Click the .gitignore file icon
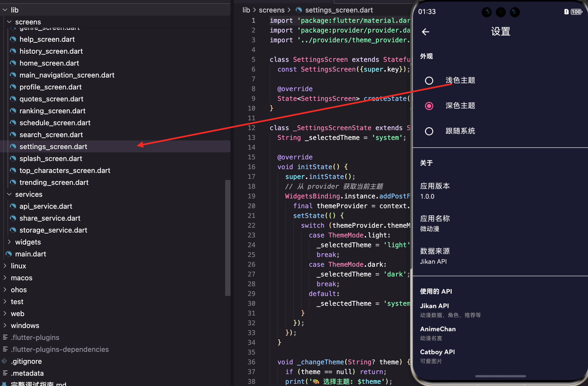588x386 pixels. click(4, 361)
